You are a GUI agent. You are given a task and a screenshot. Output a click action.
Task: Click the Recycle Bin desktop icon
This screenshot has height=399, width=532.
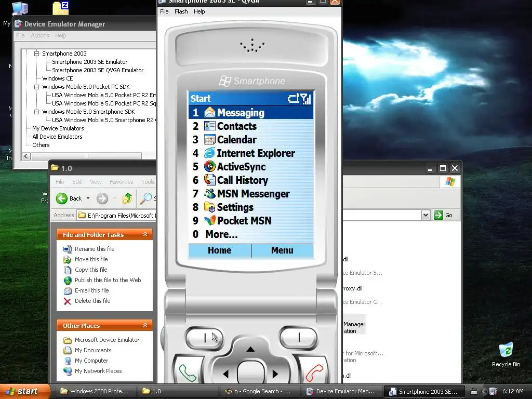point(506,350)
